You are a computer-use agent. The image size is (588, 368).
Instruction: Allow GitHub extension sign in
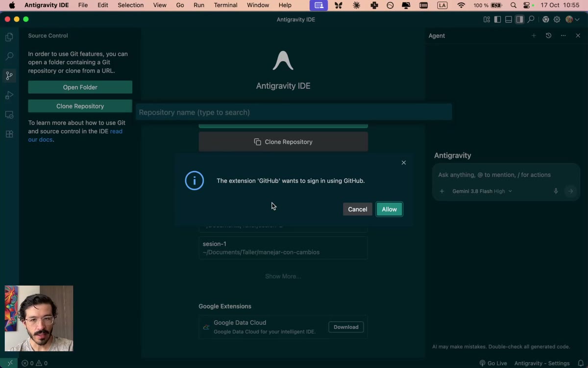coord(390,210)
